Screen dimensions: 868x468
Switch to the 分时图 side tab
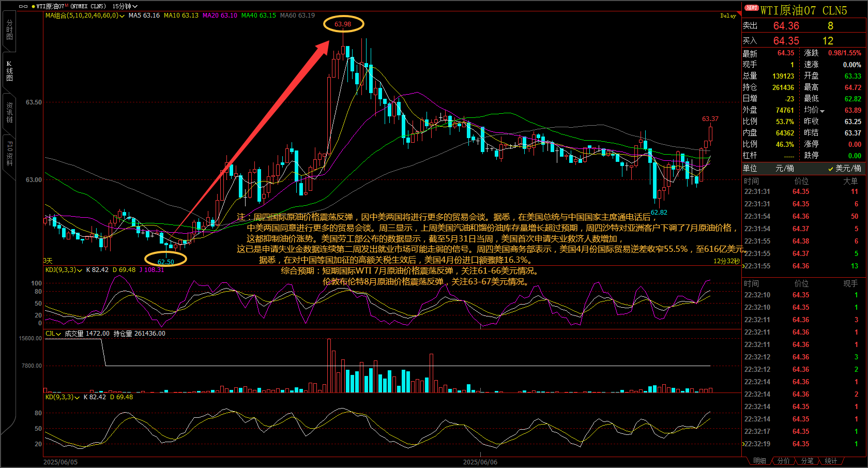[x=9, y=30]
